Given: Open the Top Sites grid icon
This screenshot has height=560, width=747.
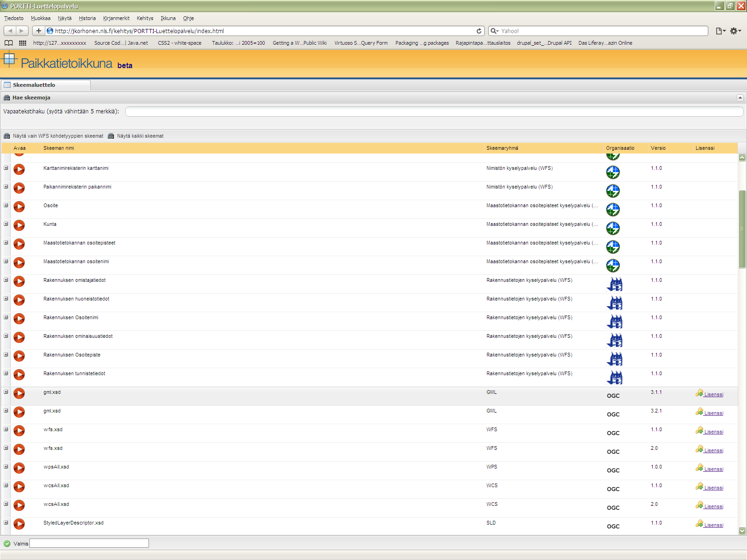Looking at the screenshot, I should (x=22, y=43).
